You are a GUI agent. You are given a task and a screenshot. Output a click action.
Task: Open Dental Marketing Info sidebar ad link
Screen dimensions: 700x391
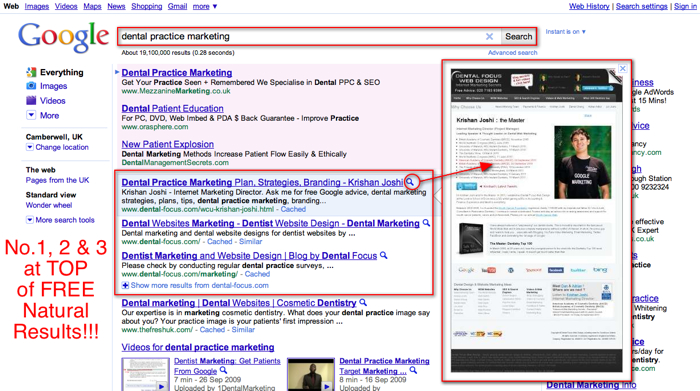click(591, 385)
